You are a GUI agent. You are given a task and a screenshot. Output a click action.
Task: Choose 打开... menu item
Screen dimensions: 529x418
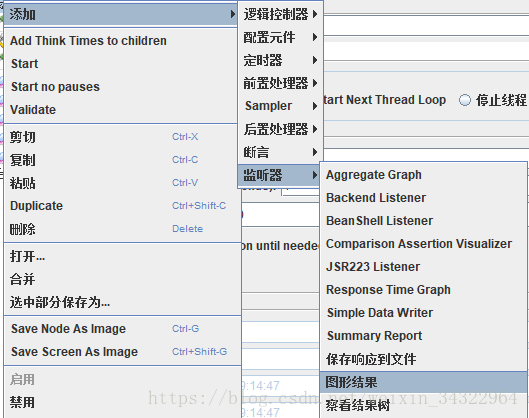[x=122, y=256]
